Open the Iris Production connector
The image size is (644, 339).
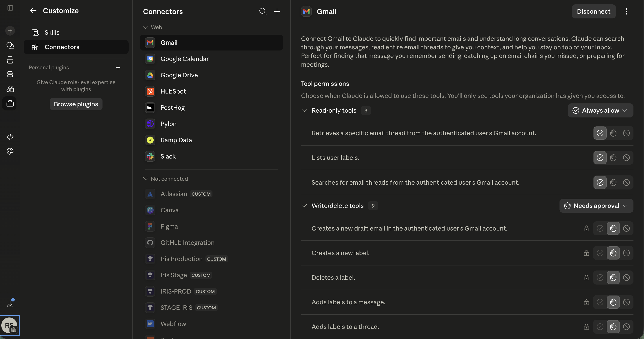pyautogui.click(x=211, y=259)
